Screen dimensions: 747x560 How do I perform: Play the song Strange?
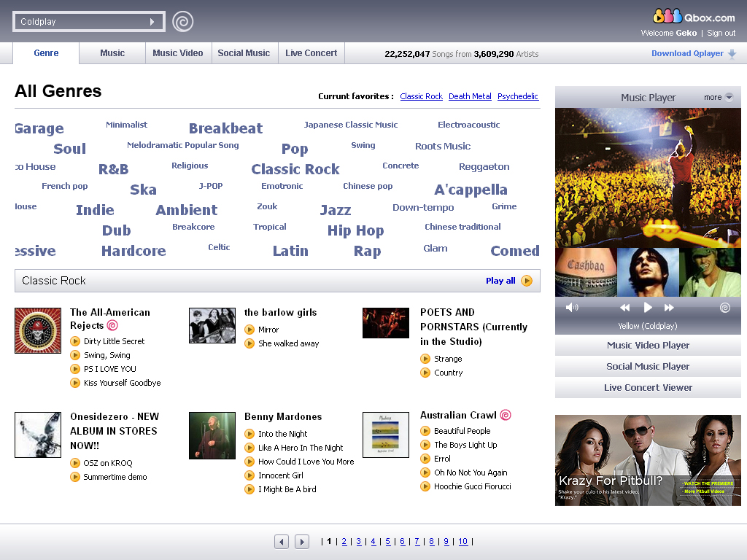425,359
